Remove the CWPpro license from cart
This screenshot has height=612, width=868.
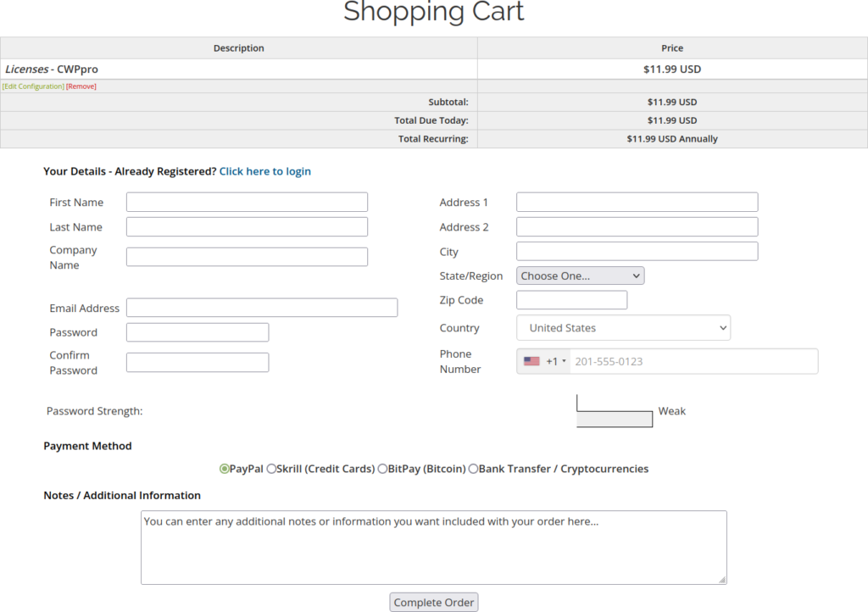(x=81, y=86)
